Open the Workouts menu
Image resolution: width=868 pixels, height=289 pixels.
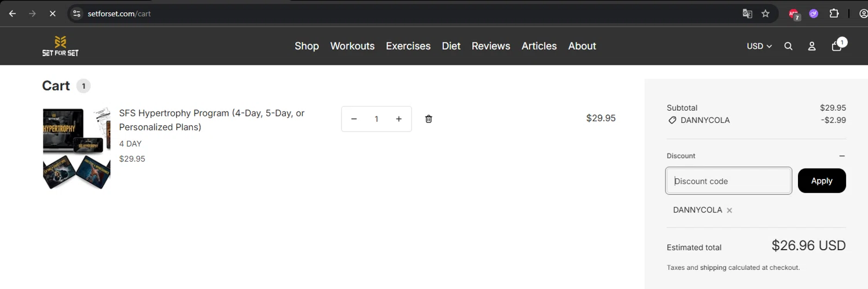pos(352,46)
